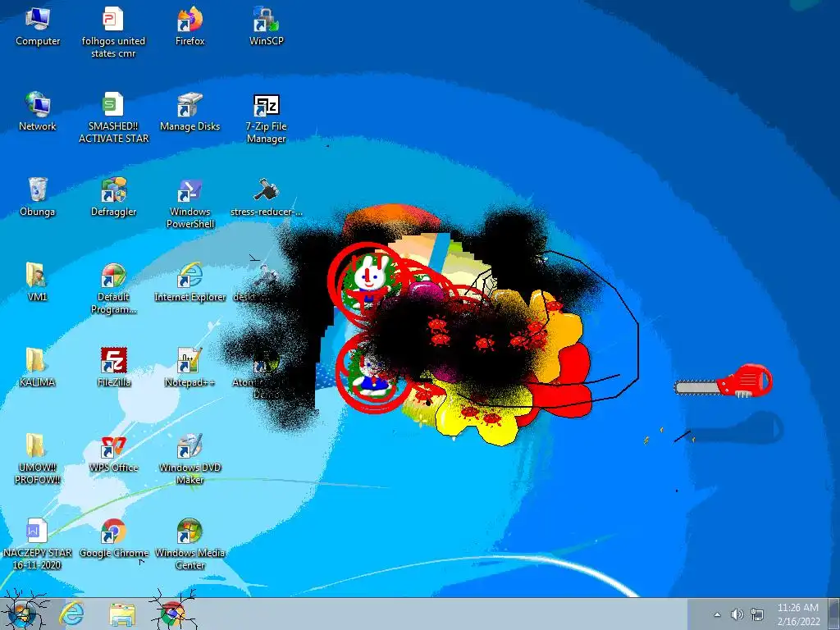Click the lower bunny character in red circle
The image size is (840, 630).
coord(372,375)
